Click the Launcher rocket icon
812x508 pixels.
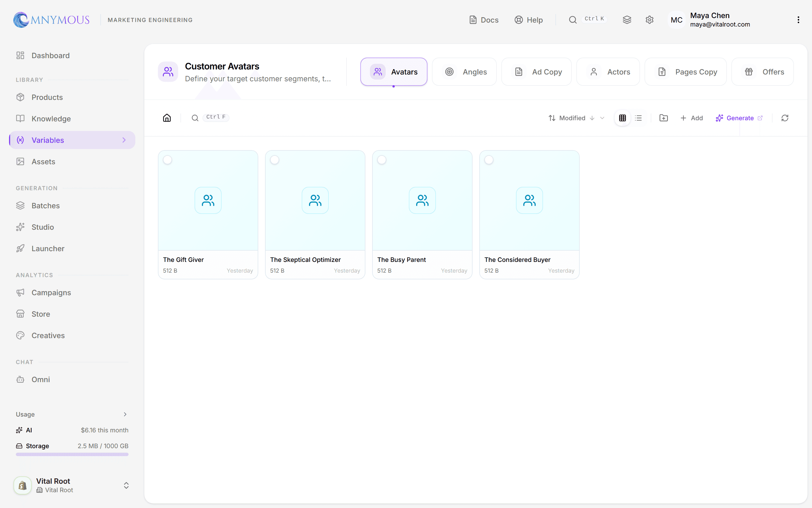click(21, 248)
